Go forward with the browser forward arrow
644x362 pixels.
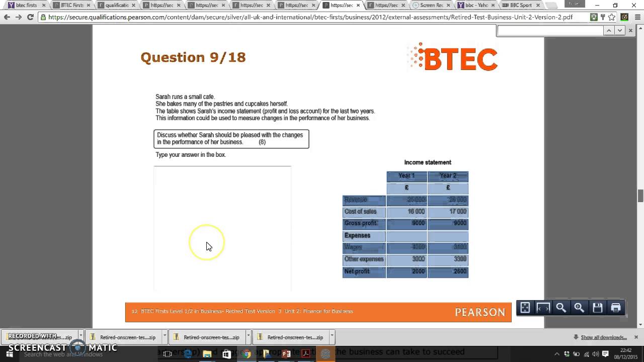point(19,17)
